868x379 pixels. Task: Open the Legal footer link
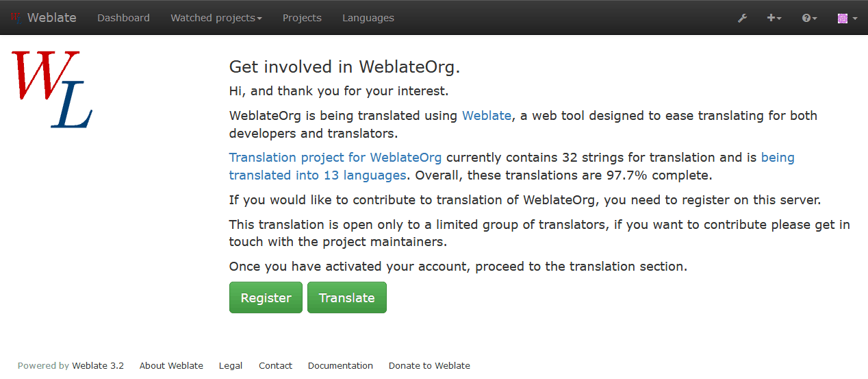[x=231, y=365]
